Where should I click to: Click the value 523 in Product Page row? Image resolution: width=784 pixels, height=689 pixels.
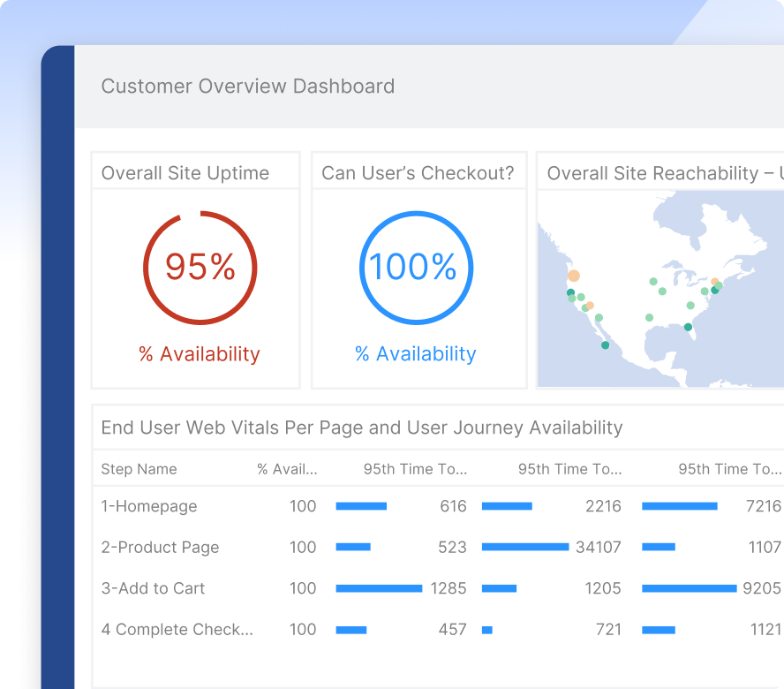click(x=453, y=548)
